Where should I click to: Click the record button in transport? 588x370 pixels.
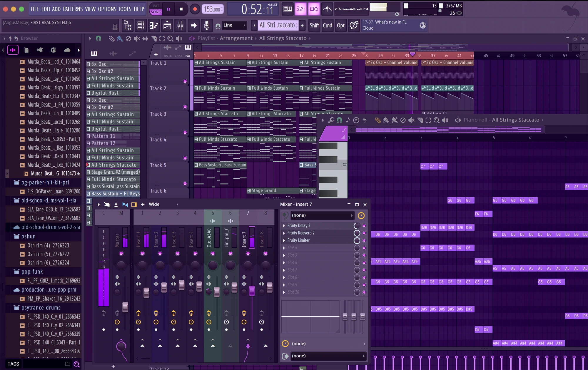[195, 9]
